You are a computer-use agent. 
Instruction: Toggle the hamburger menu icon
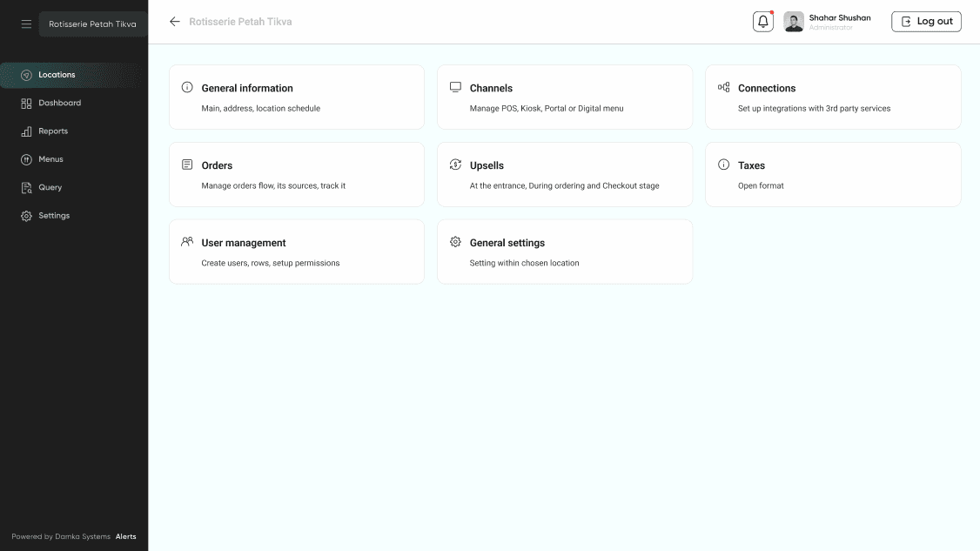pos(26,24)
